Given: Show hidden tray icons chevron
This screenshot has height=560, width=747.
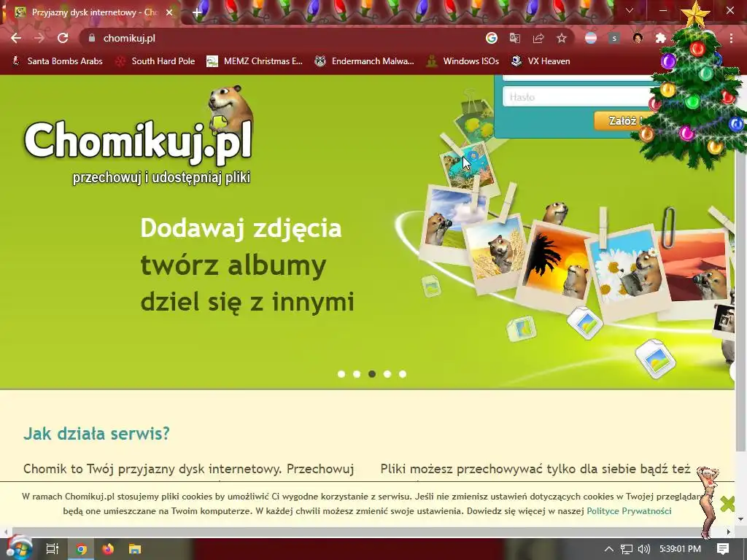Looking at the screenshot, I should point(609,549).
